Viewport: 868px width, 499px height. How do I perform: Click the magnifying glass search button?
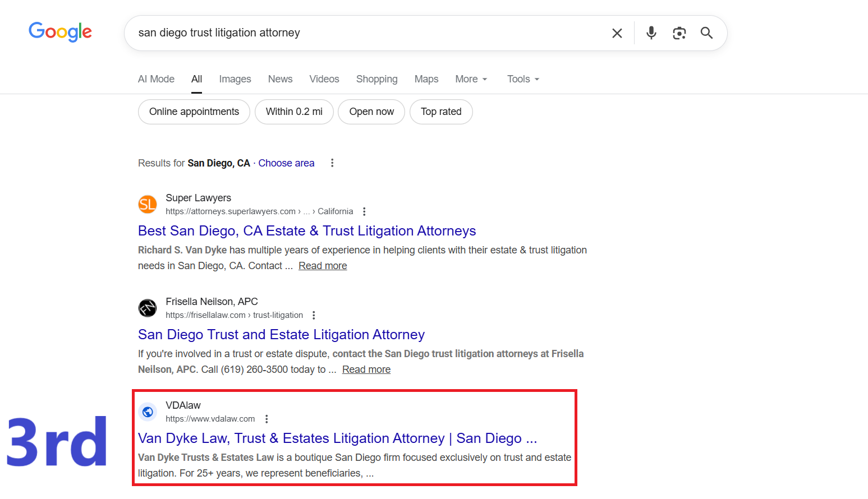click(x=706, y=33)
